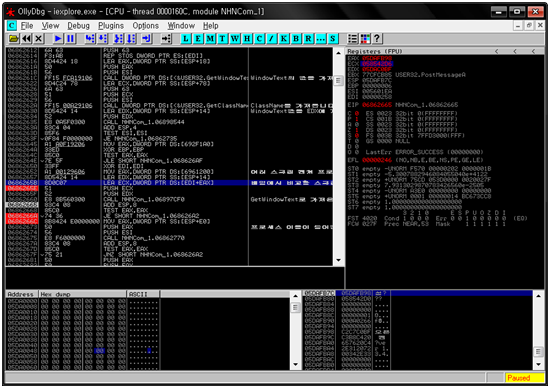Open Threads window with T button

222,39
